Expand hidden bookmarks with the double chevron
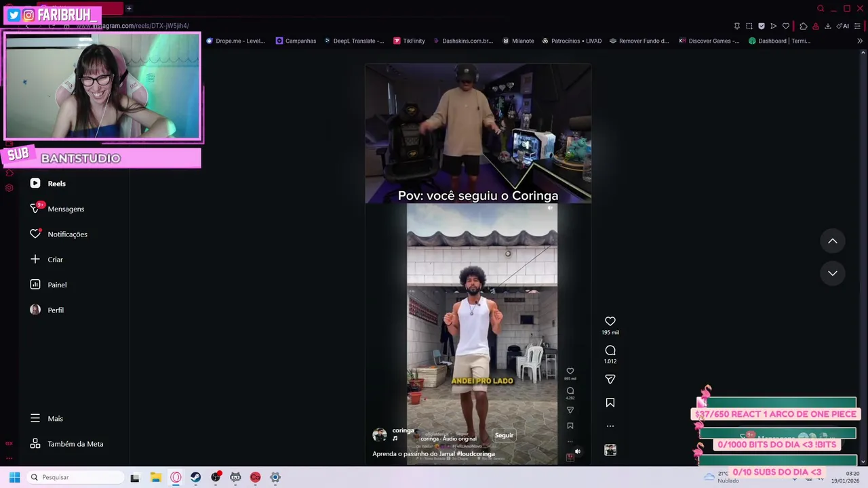Screen dimensions: 868x488 [x=860, y=41]
